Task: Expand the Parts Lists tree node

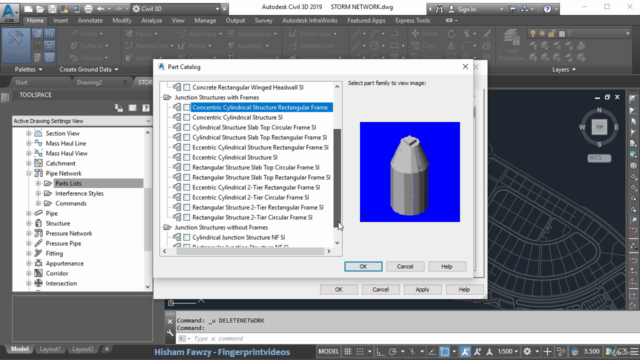Action: 38,183
